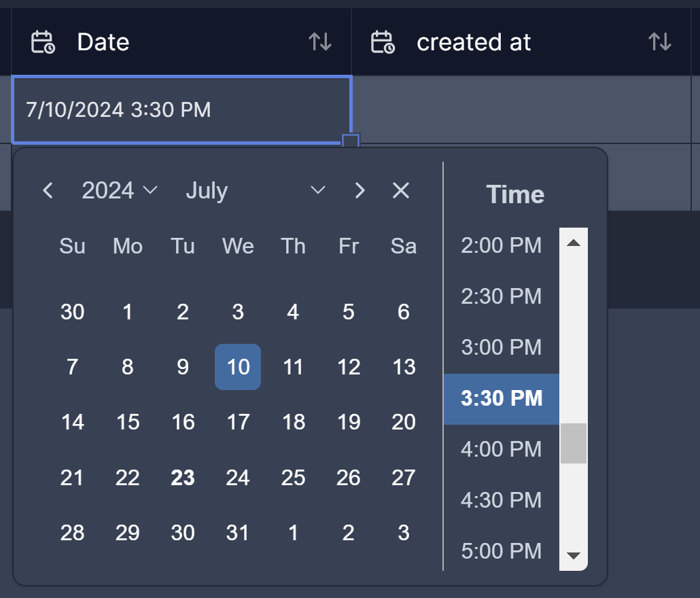
Task: Go to next month with right chevron
Action: point(360,191)
